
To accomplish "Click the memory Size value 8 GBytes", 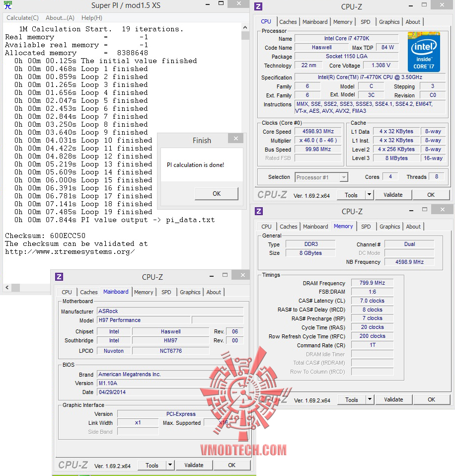I will (310, 253).
